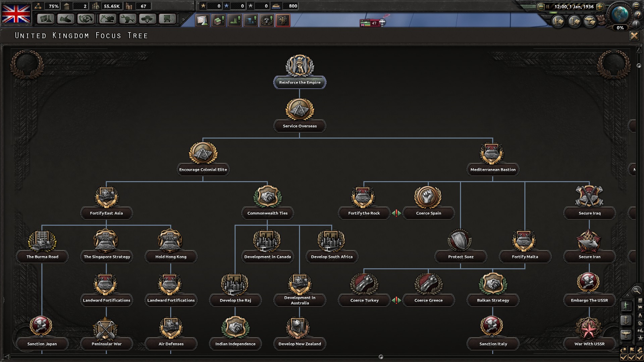This screenshot has height=362, width=644.
Task: Toggle the flag map icons checkbox
Action: coord(632,358)
